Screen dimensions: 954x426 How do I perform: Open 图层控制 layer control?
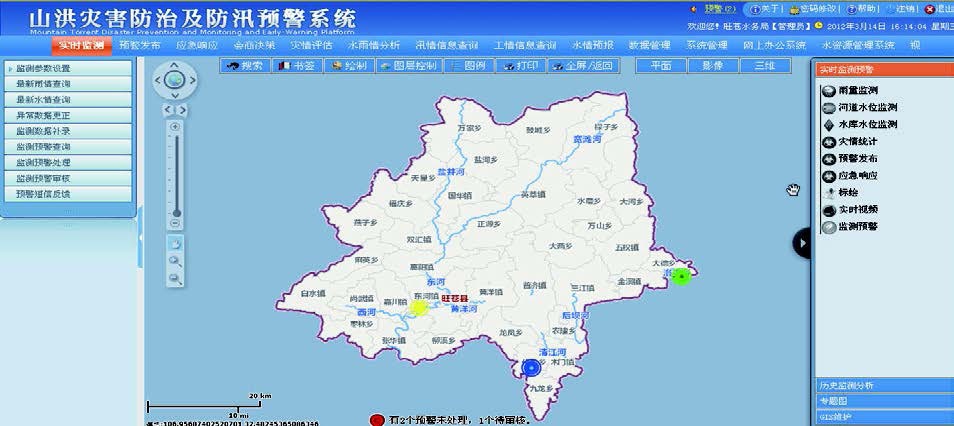[x=408, y=66]
